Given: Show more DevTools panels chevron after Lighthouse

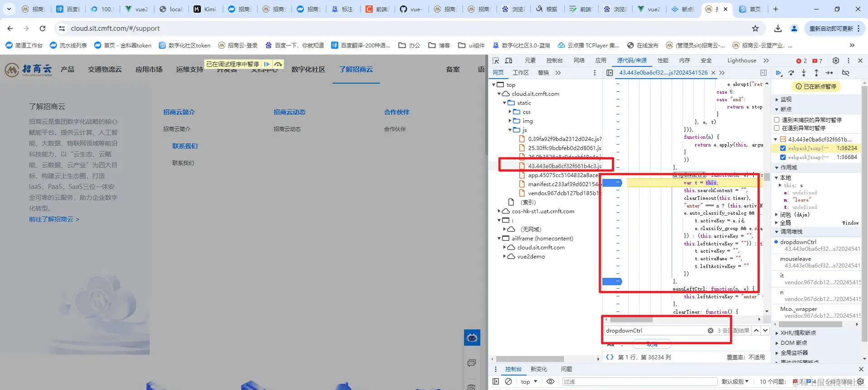Looking at the screenshot, I should point(766,61).
